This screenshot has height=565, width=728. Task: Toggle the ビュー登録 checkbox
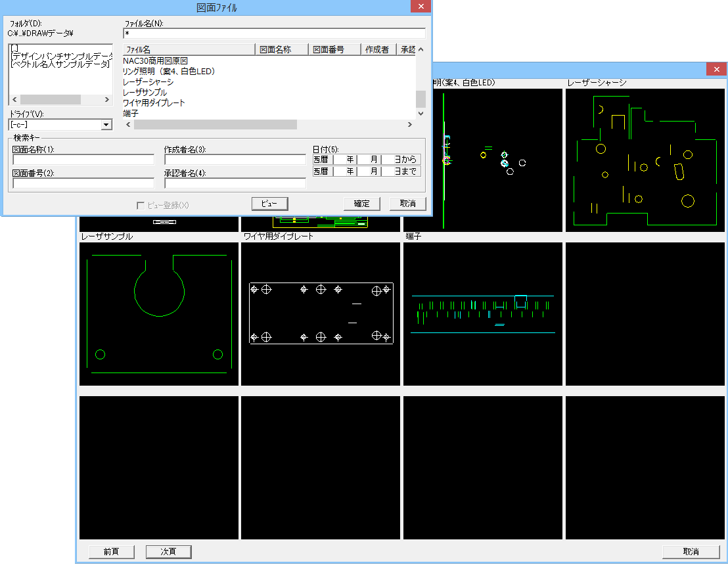coord(141,206)
